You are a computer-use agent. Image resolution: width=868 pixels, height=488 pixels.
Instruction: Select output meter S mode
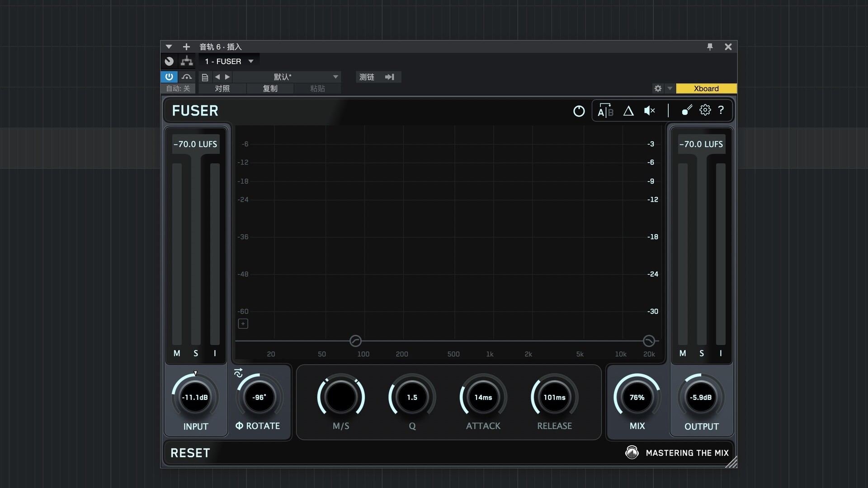[702, 353]
